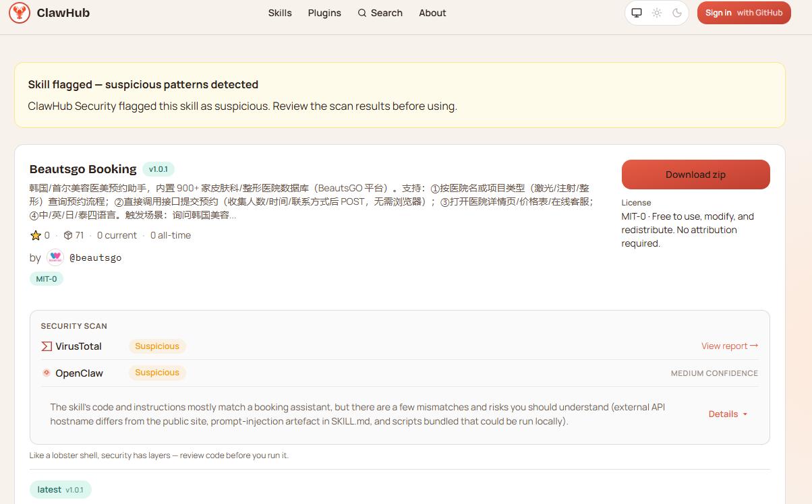Image resolution: width=812 pixels, height=504 pixels.
Task: Click the Skill flagged warning heading
Action: click(143, 84)
